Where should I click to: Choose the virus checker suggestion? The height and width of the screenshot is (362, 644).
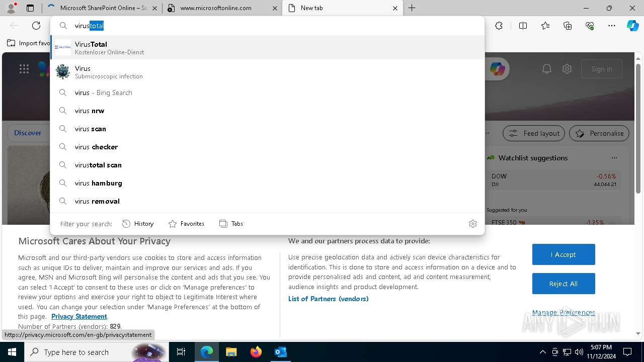click(x=267, y=147)
